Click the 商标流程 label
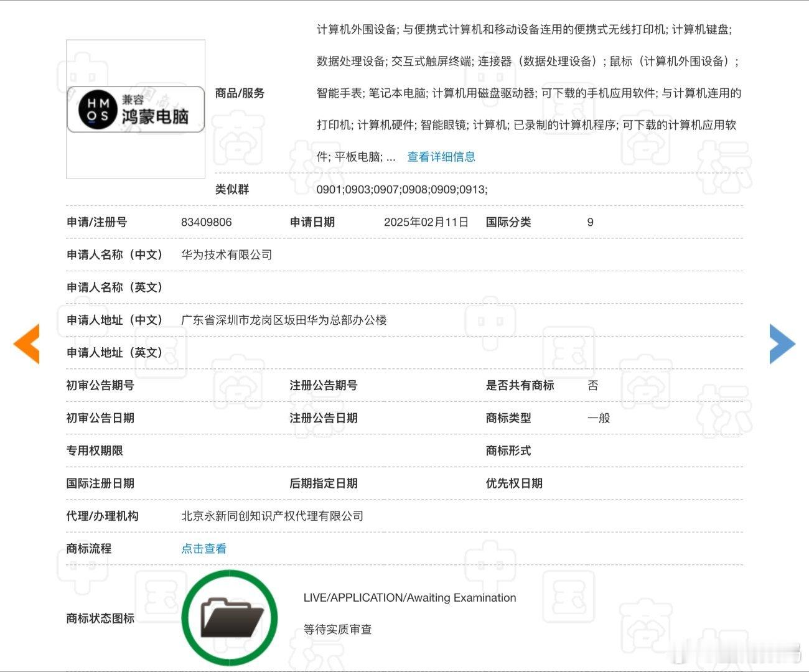 pyautogui.click(x=89, y=549)
